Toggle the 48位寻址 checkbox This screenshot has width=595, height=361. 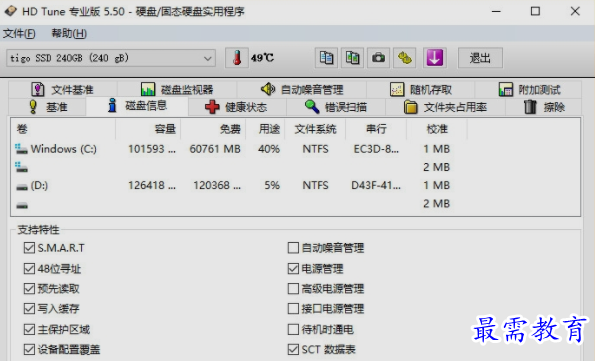(29, 269)
